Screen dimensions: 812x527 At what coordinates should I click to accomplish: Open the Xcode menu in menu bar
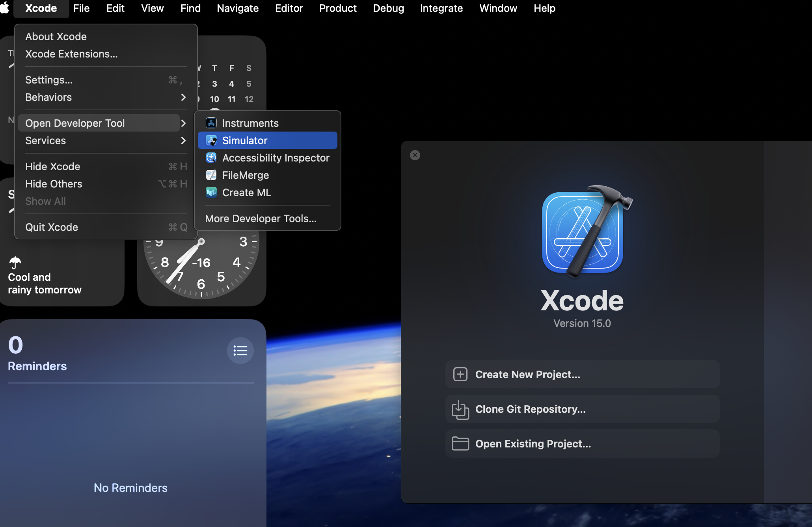pyautogui.click(x=41, y=8)
